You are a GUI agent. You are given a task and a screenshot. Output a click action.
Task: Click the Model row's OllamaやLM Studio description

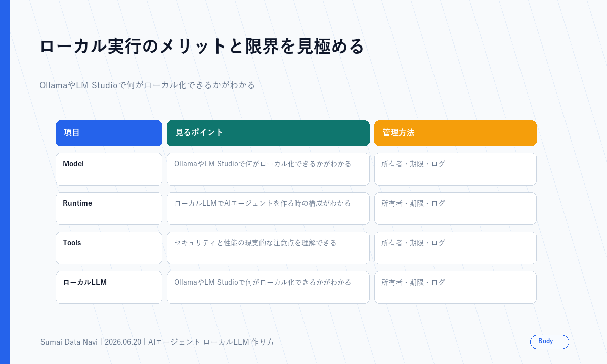tap(268, 169)
